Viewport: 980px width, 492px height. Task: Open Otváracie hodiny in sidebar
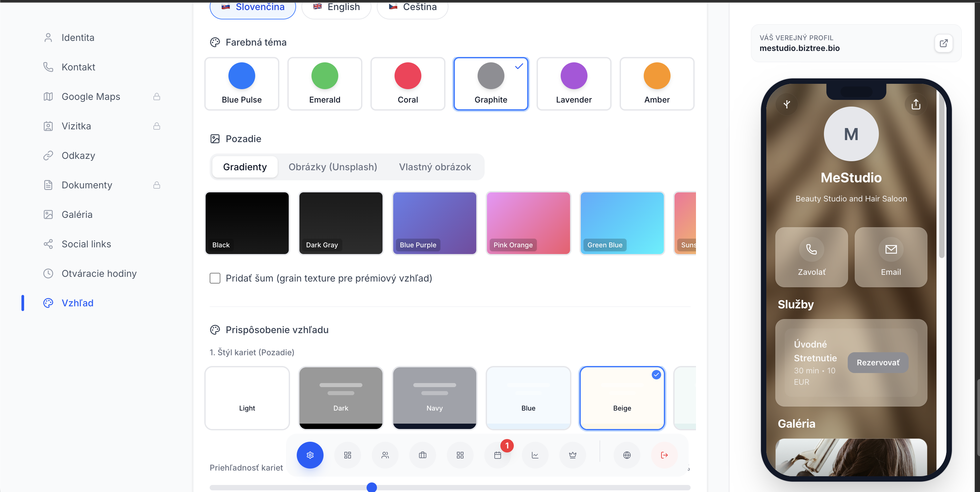[x=99, y=273]
